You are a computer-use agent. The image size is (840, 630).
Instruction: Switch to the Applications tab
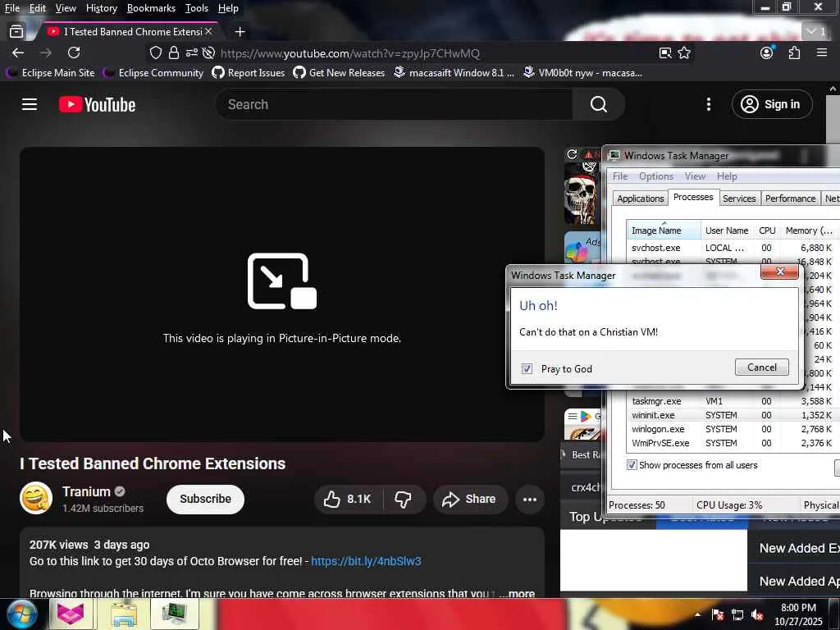(x=640, y=199)
